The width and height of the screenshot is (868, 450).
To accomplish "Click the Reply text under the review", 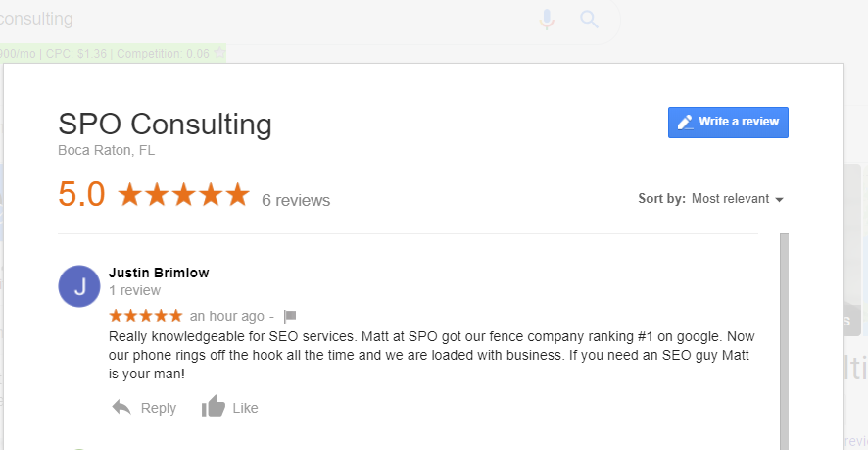I will (x=159, y=408).
